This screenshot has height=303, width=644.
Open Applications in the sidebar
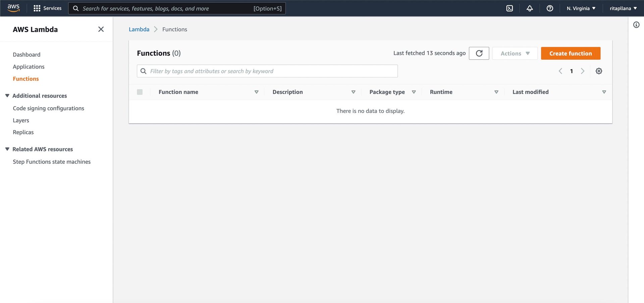pyautogui.click(x=29, y=67)
